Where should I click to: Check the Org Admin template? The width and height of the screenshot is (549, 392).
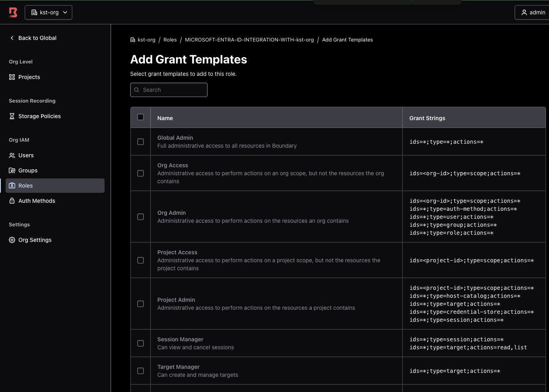coord(141,217)
